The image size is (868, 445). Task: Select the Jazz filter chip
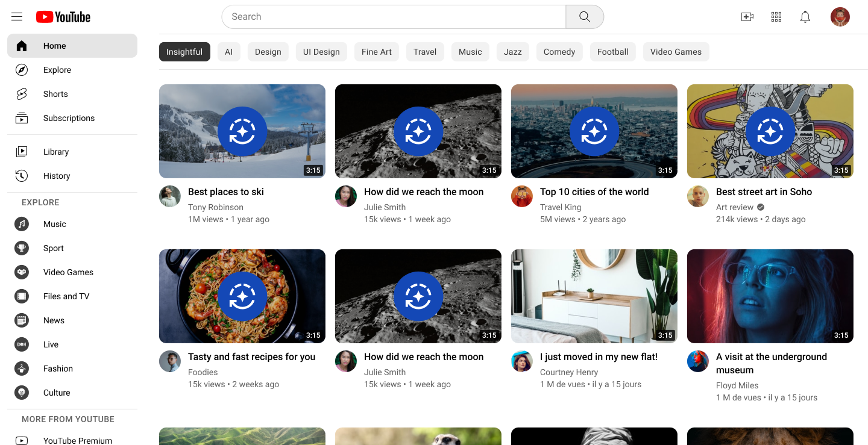(x=513, y=52)
